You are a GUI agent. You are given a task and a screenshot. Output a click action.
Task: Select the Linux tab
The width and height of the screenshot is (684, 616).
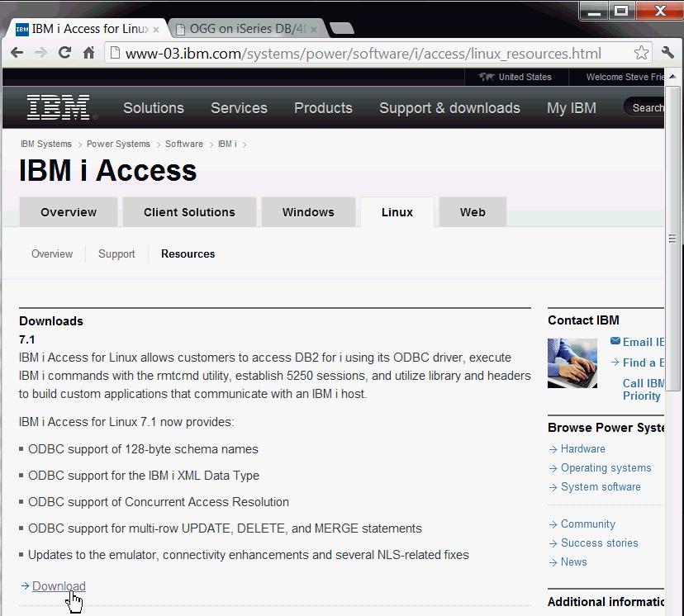click(x=397, y=212)
